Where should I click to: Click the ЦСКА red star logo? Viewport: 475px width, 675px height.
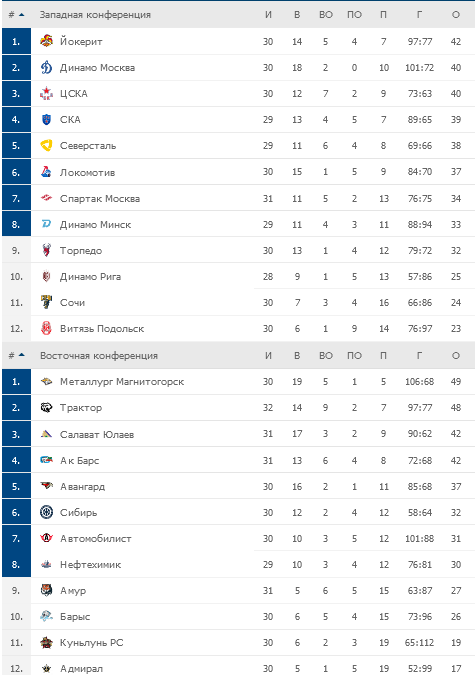pyautogui.click(x=47, y=93)
